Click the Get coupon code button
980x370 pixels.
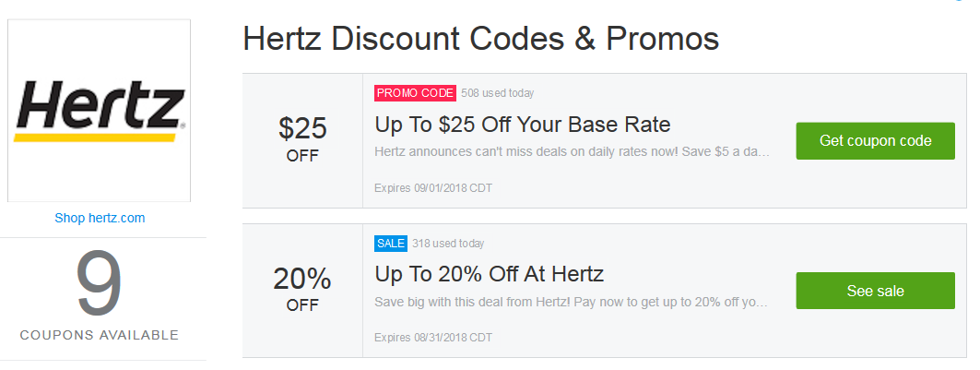875,140
